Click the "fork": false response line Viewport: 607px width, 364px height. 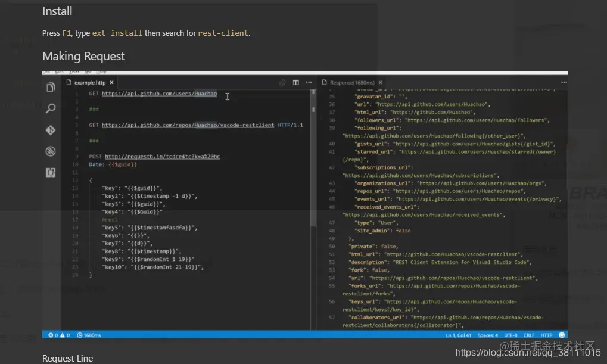(x=369, y=270)
